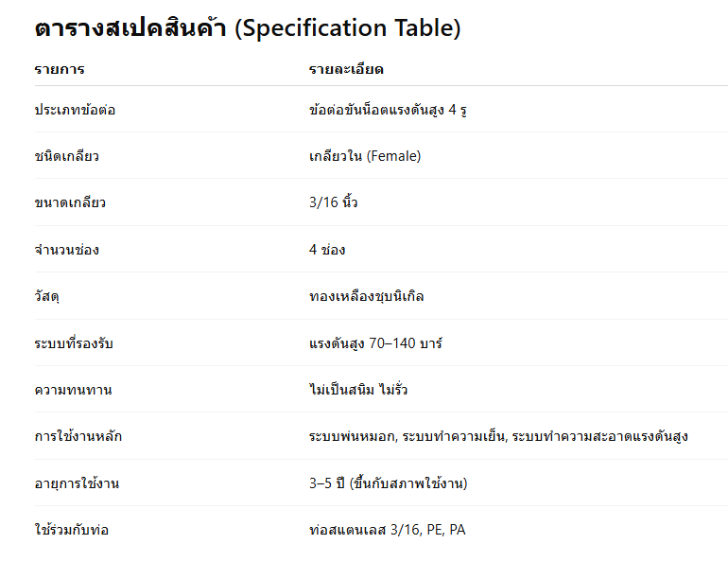Select the "ระบบที่รองรับ" row label
The image size is (728, 579).
(74, 342)
